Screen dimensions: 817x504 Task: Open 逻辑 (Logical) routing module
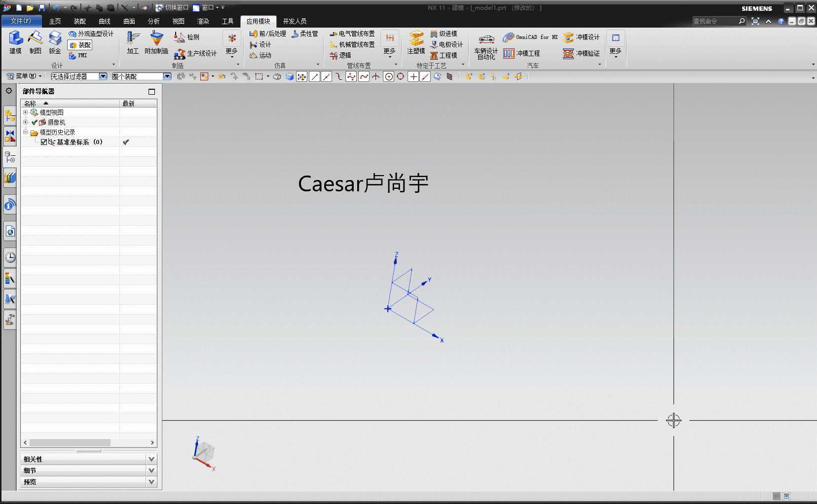coord(340,55)
